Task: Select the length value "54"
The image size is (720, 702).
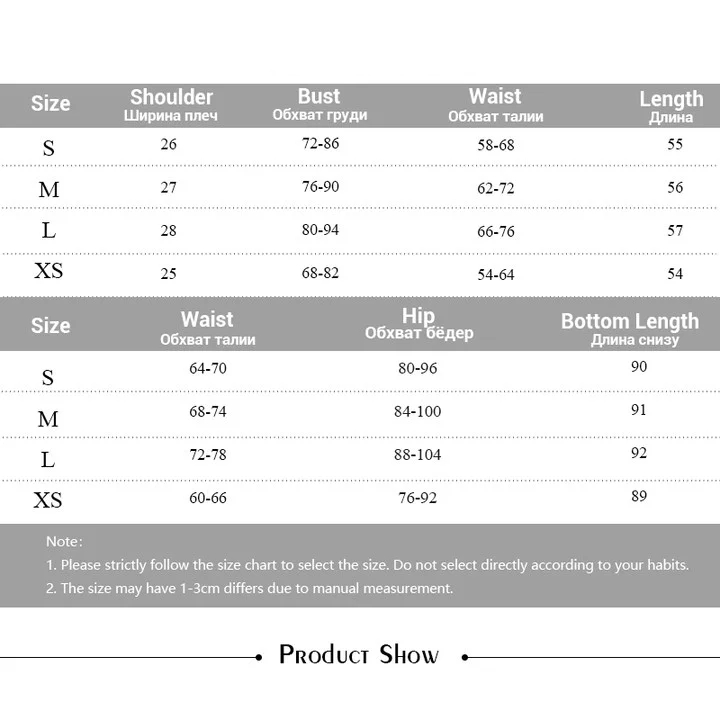Action: tap(675, 273)
